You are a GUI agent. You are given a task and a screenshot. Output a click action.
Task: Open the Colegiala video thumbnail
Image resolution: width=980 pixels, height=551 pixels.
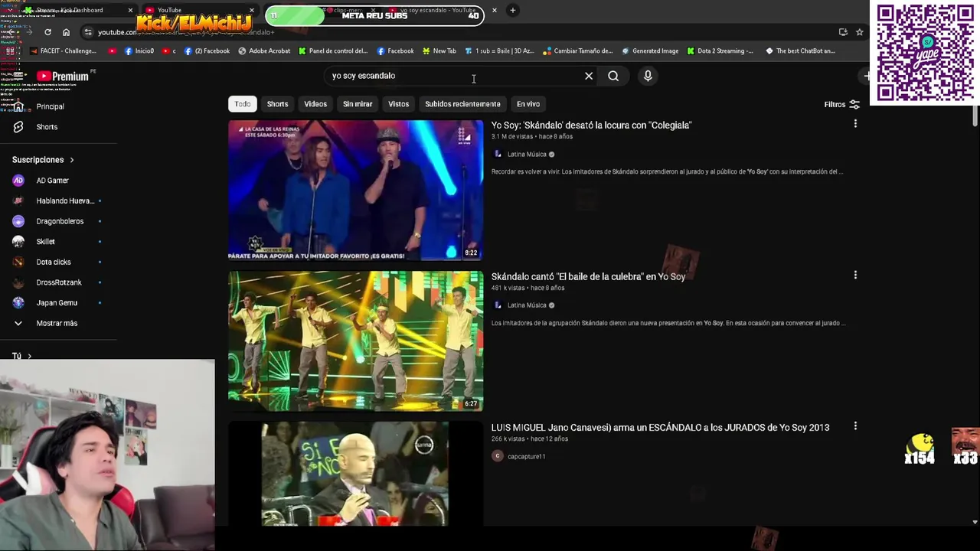[356, 190]
